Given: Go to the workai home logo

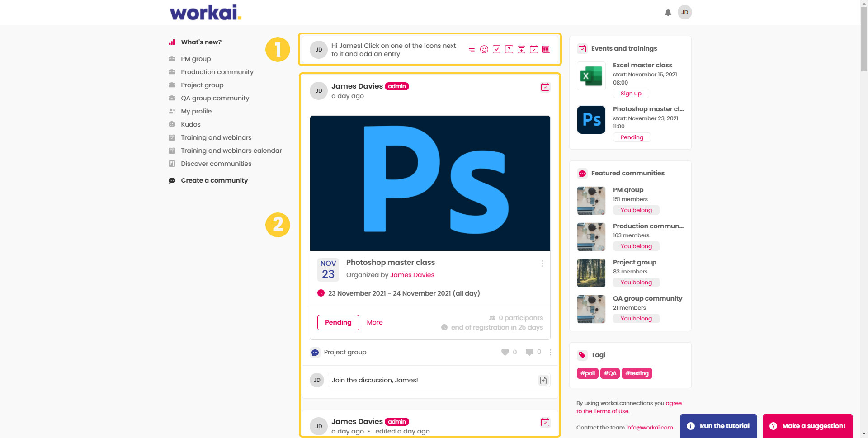Looking at the screenshot, I should coord(206,12).
